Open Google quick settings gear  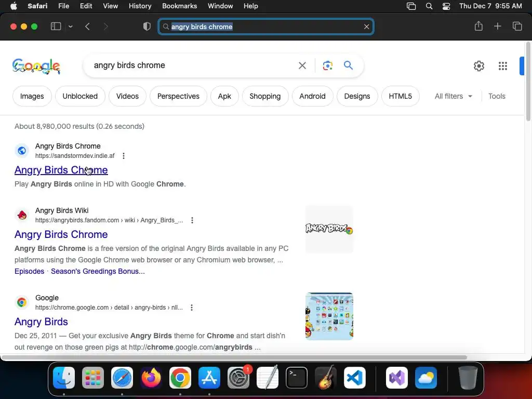tap(478, 66)
